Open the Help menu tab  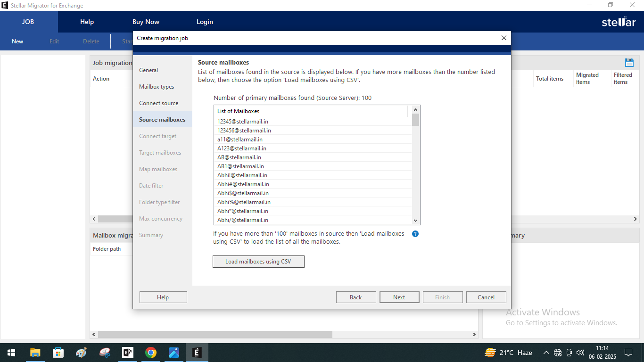coord(87,22)
